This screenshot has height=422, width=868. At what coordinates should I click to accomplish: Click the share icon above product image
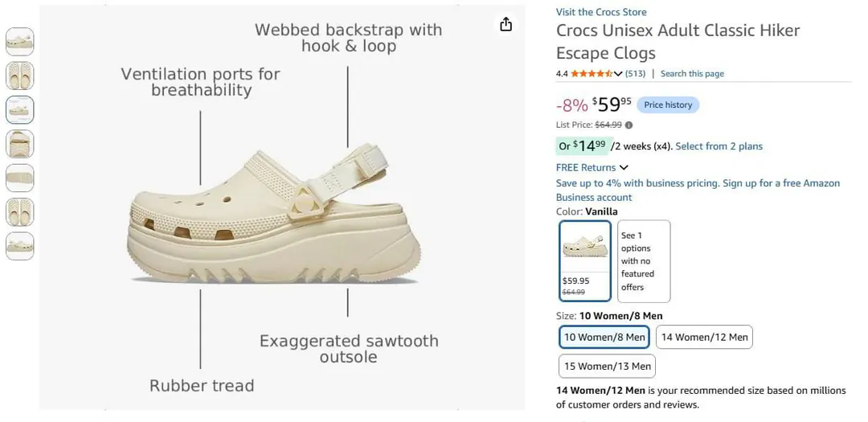[506, 24]
